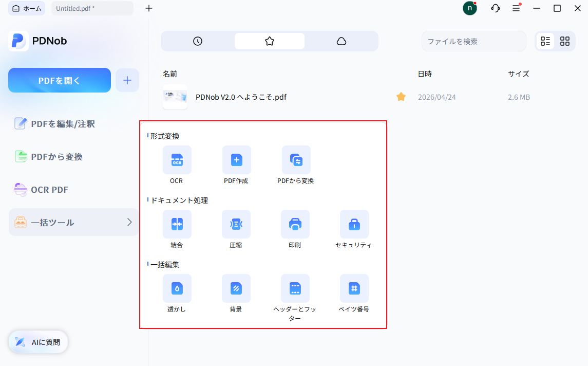Open the hamburger menu in title bar

click(x=517, y=8)
